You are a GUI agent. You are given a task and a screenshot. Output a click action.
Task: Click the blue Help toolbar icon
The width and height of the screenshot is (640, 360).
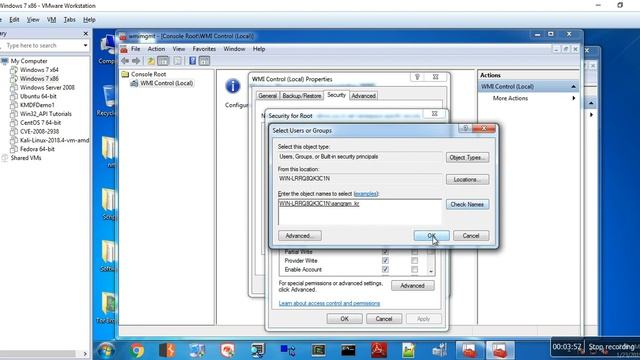tap(192, 61)
